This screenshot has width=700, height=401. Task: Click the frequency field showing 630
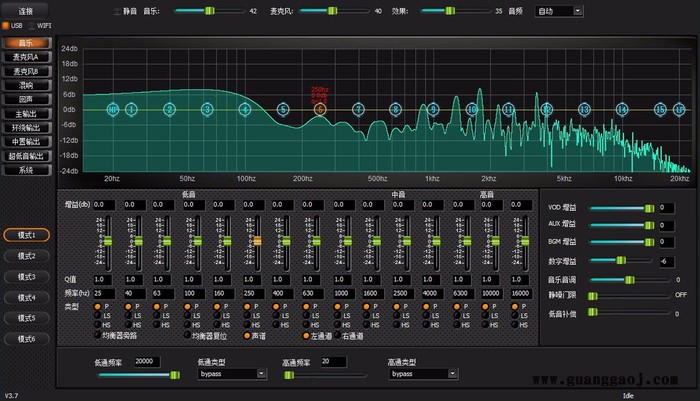[312, 293]
